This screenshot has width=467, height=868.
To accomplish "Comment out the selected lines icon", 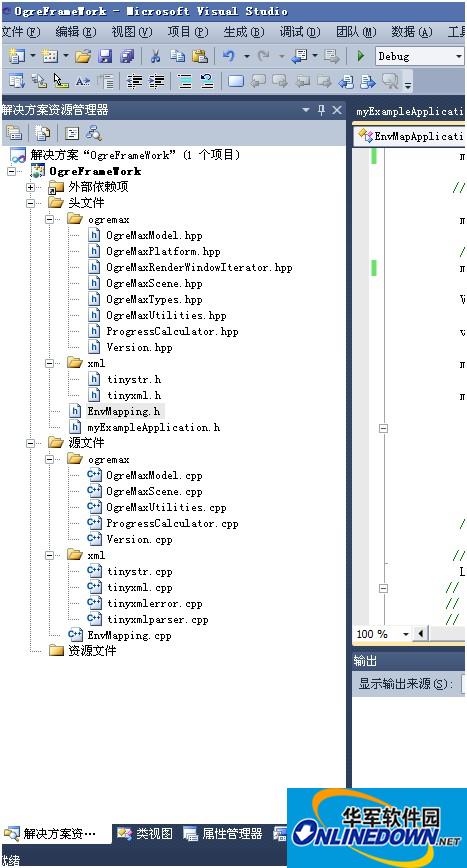I will point(185,82).
